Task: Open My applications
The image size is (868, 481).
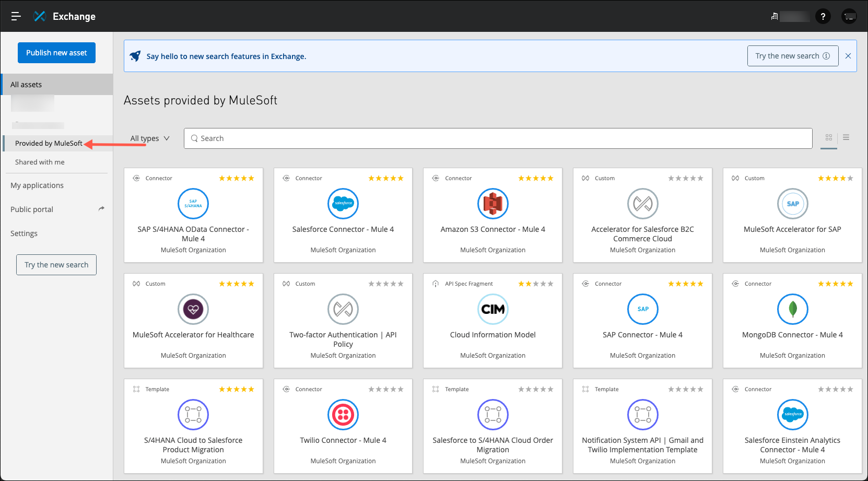Action: pos(37,185)
